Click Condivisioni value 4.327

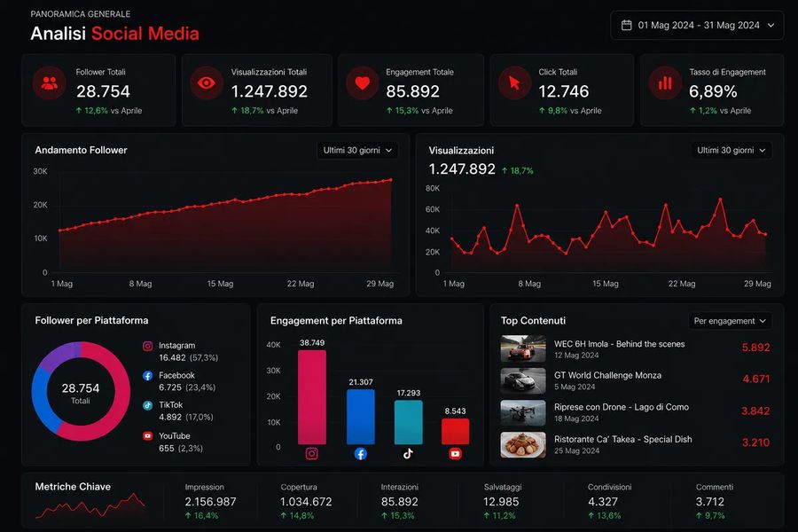point(603,502)
